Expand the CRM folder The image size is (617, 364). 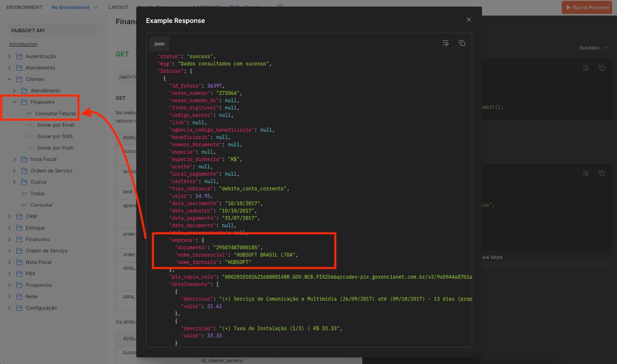(x=10, y=217)
